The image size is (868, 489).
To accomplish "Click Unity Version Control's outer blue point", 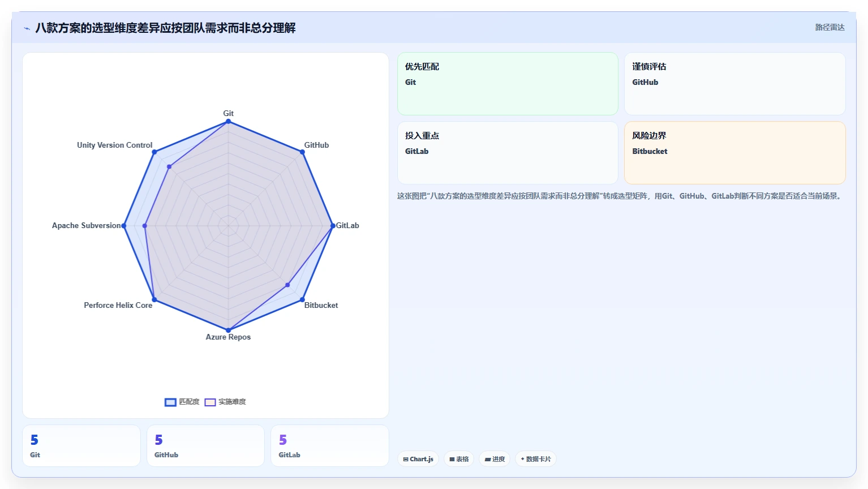I will click(154, 152).
